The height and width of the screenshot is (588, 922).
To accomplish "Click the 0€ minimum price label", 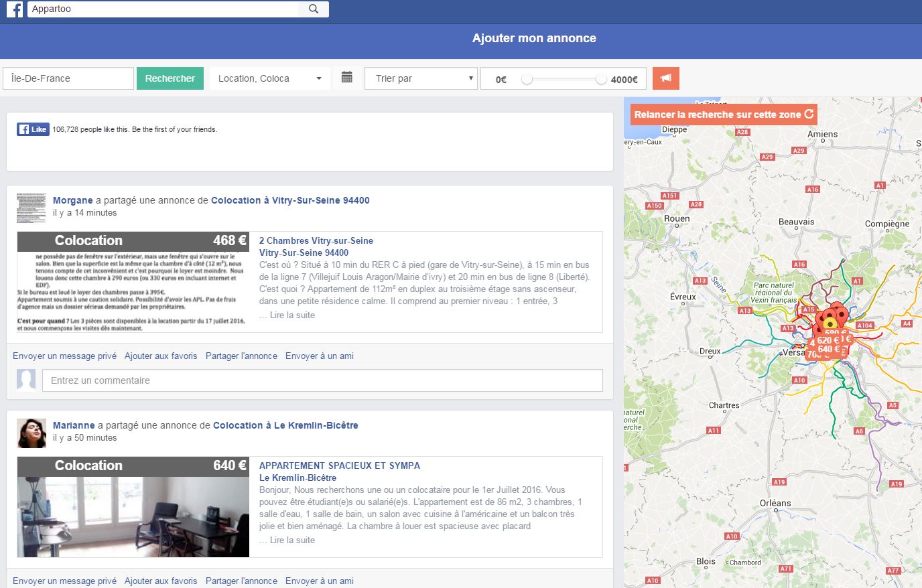I will coord(501,80).
